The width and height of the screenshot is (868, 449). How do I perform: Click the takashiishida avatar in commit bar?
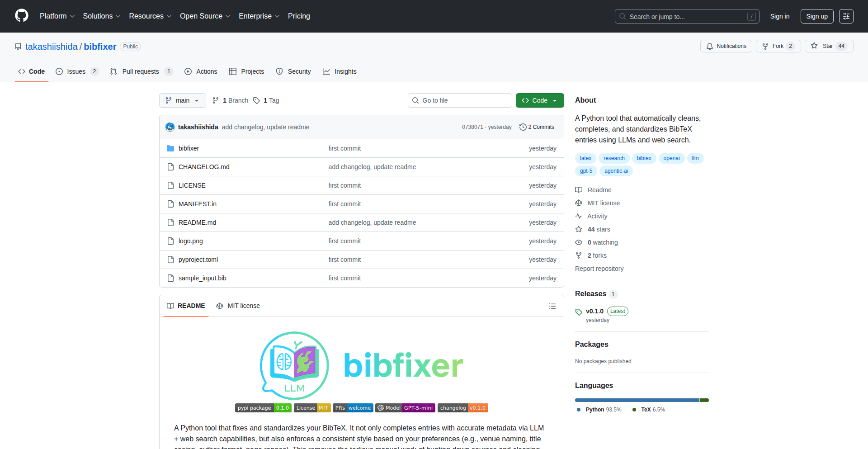[x=170, y=127]
